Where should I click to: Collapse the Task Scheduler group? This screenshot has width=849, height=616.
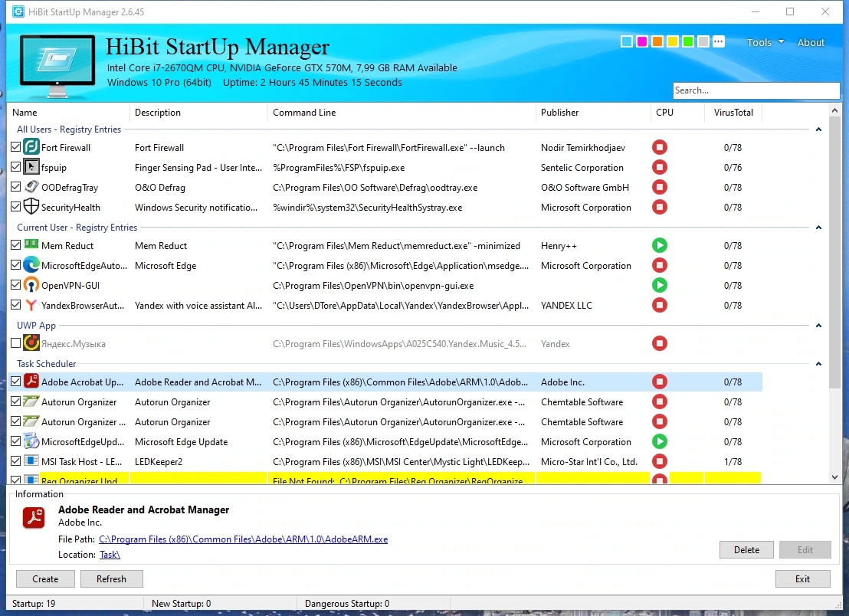[818, 364]
